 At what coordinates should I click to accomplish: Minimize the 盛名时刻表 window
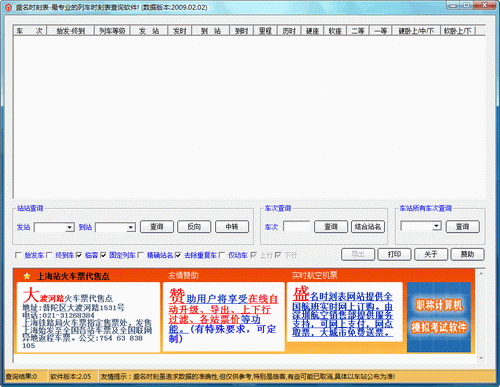(453, 5)
